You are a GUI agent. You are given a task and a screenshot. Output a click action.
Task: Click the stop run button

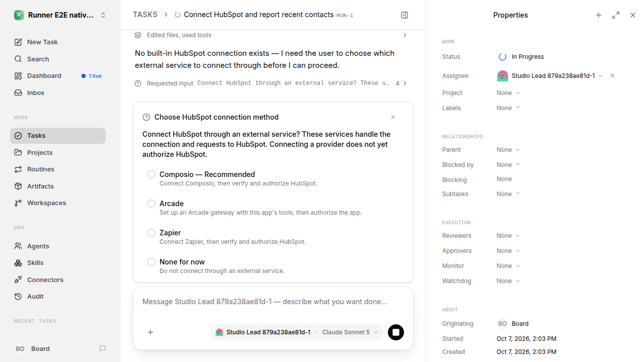pos(396,332)
